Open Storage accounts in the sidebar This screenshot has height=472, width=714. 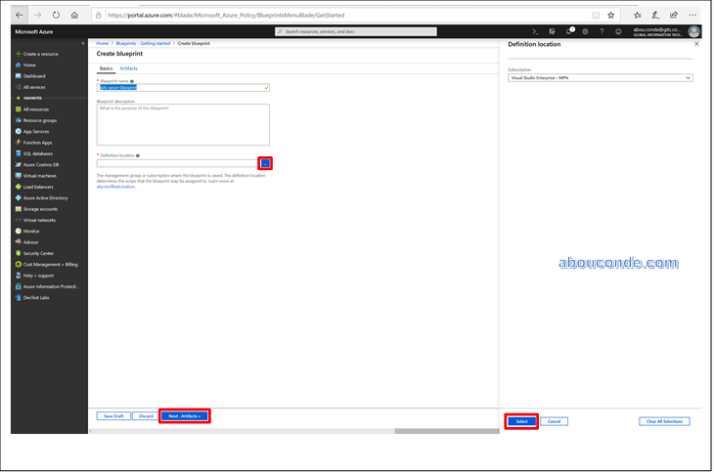click(x=40, y=208)
